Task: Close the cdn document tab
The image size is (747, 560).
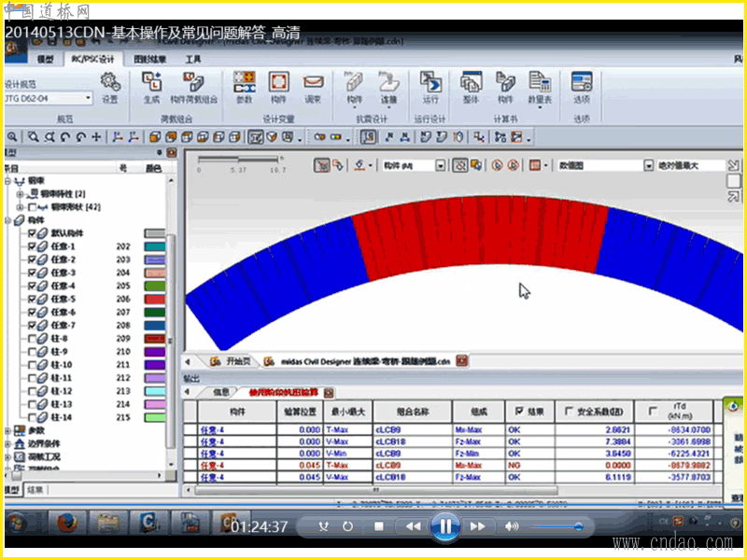Action: [461, 361]
